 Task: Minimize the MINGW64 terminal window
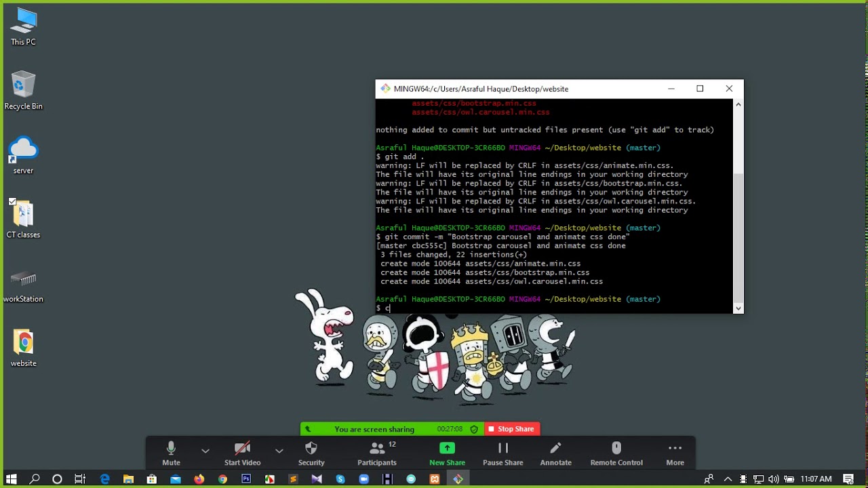[671, 89]
